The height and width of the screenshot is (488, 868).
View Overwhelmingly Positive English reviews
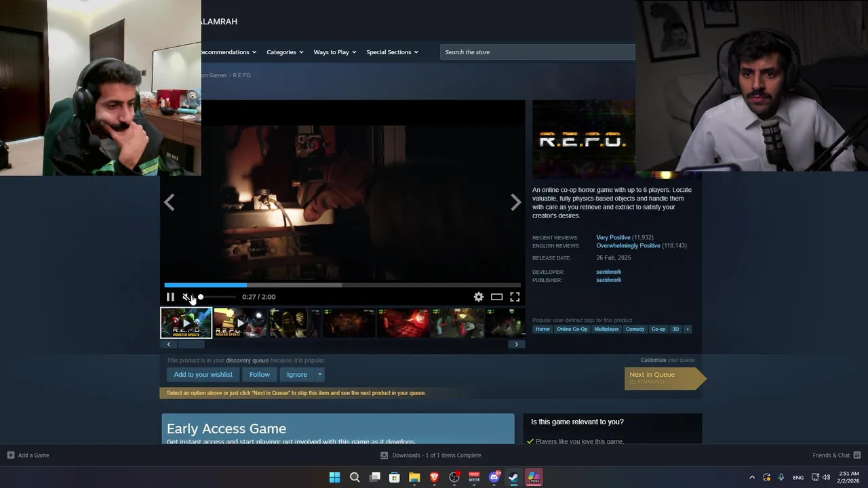[628, 246]
